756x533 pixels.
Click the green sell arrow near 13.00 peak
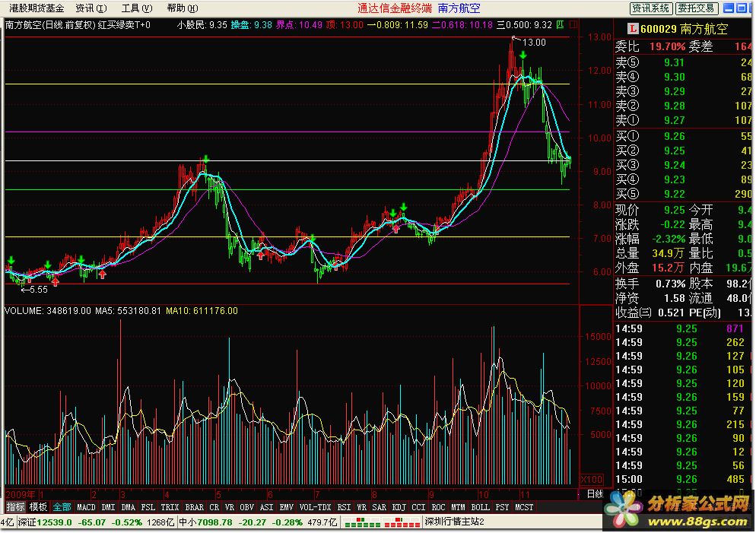[x=523, y=56]
